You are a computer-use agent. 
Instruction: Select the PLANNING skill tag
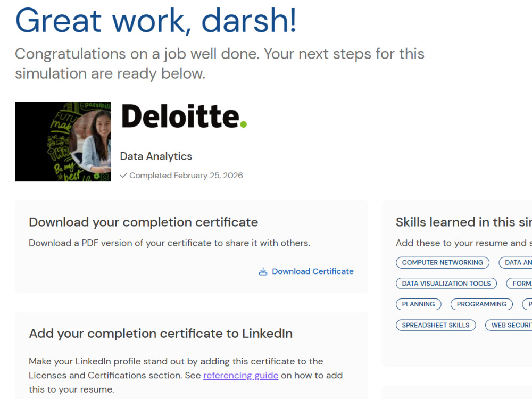tap(418, 304)
